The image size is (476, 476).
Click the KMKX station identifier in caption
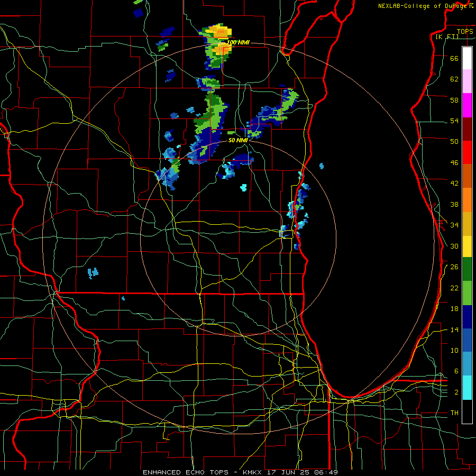(x=253, y=472)
